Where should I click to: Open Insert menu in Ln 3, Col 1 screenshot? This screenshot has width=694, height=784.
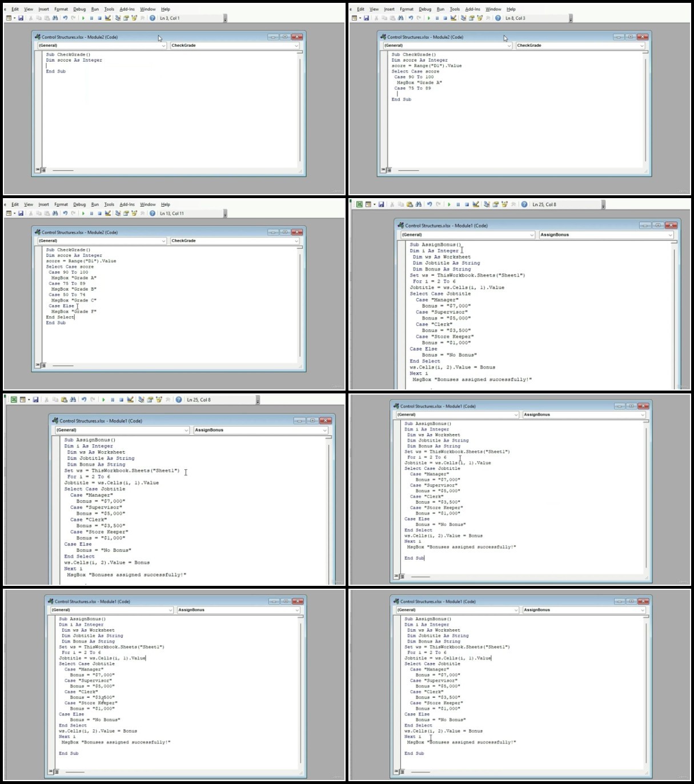point(43,9)
